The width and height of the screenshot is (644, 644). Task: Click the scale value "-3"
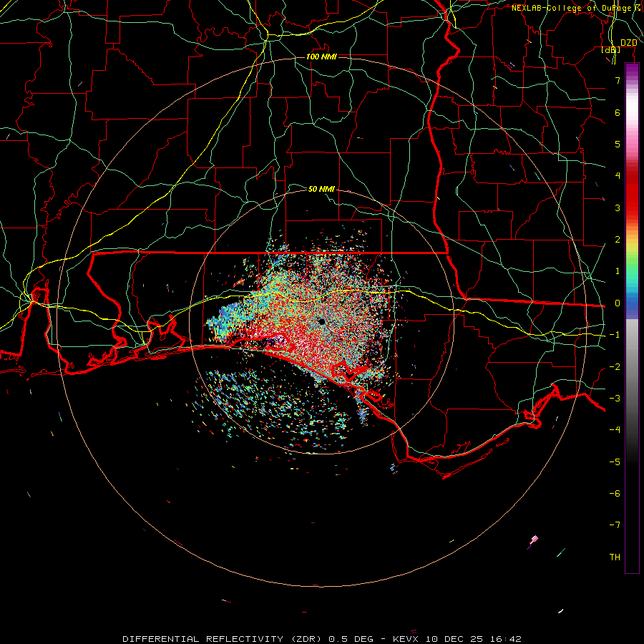click(x=615, y=399)
